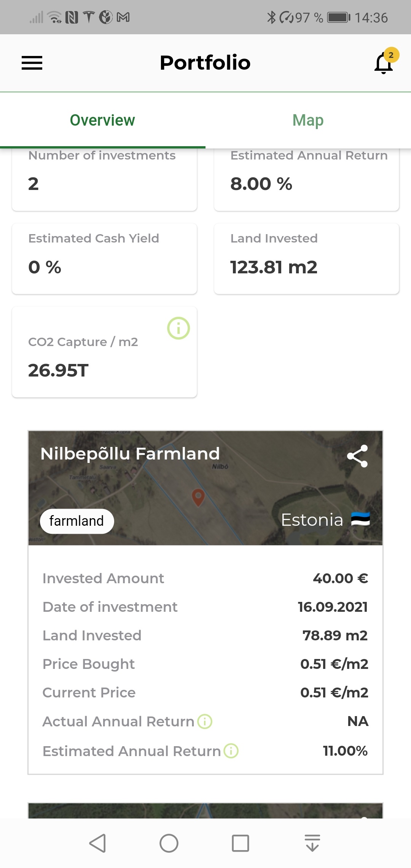Screen dimensions: 411x868
Task: Switch to the Map tab
Action: coord(308,120)
